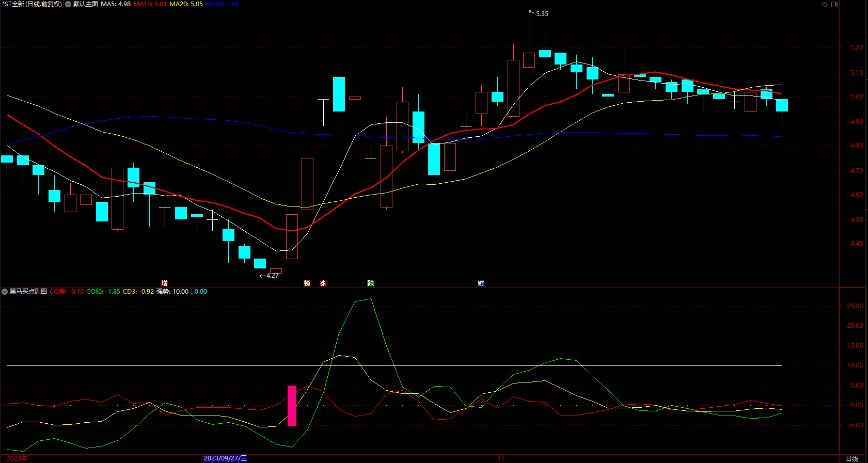
Task: Click the magenta buy-signal bar in sub-chart
Action: coord(292,406)
